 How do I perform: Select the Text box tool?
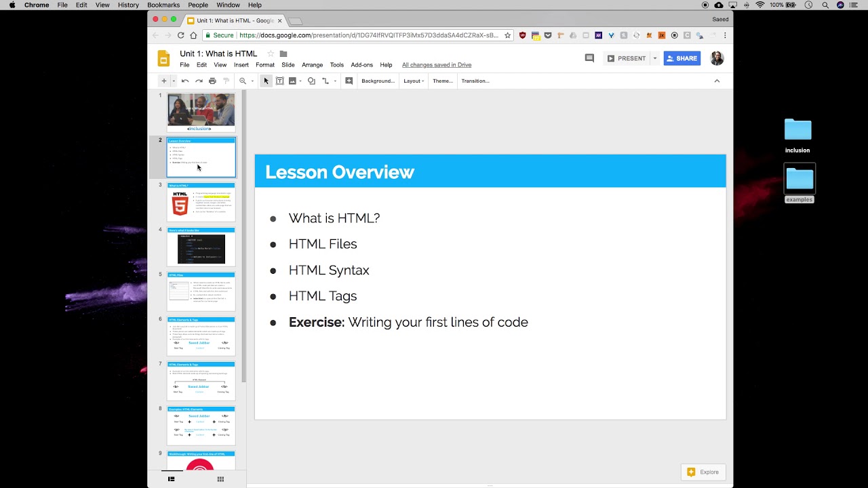tap(279, 81)
